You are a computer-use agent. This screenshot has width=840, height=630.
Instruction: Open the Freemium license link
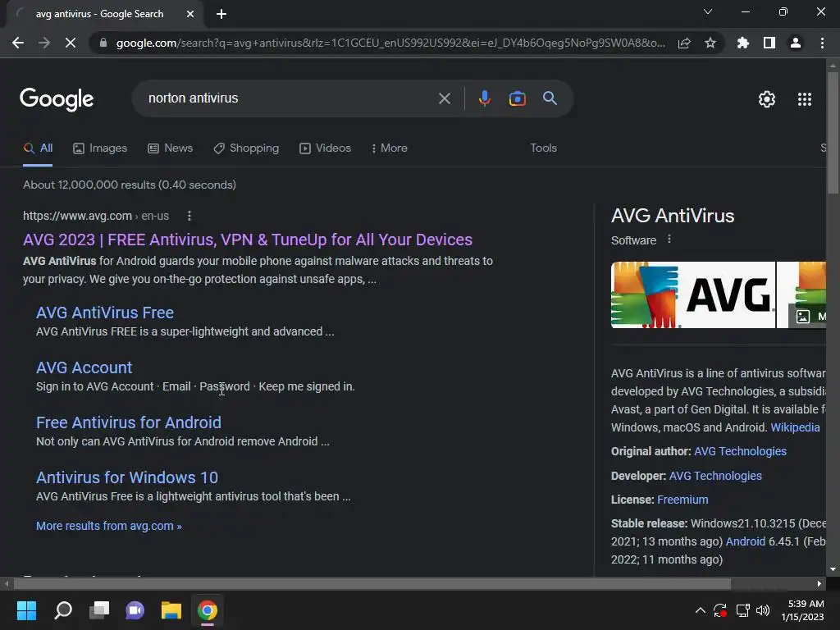(682, 500)
